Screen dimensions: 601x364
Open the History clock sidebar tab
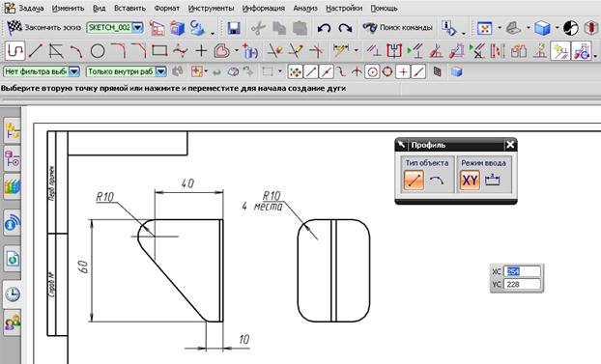click(x=12, y=294)
